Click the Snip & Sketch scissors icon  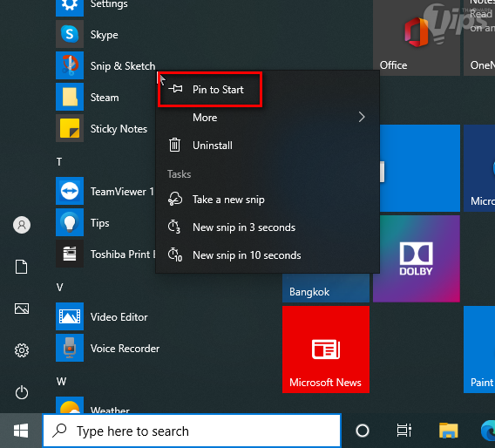point(70,65)
